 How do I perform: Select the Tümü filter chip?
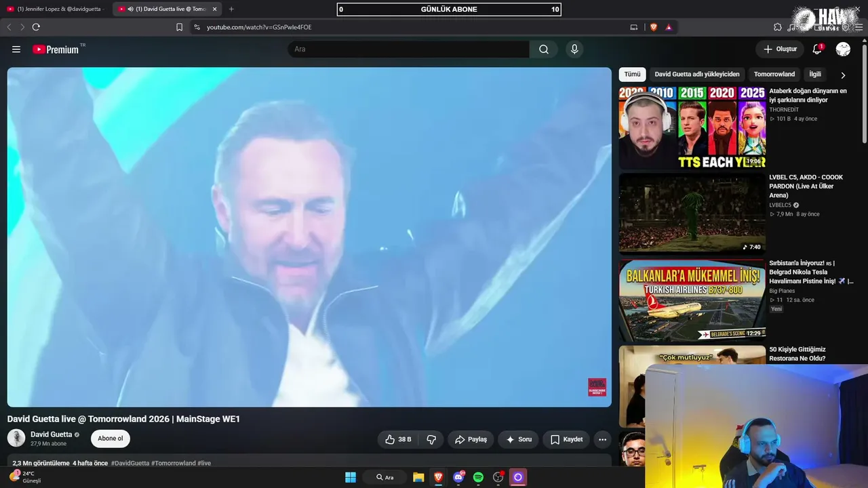coord(632,75)
